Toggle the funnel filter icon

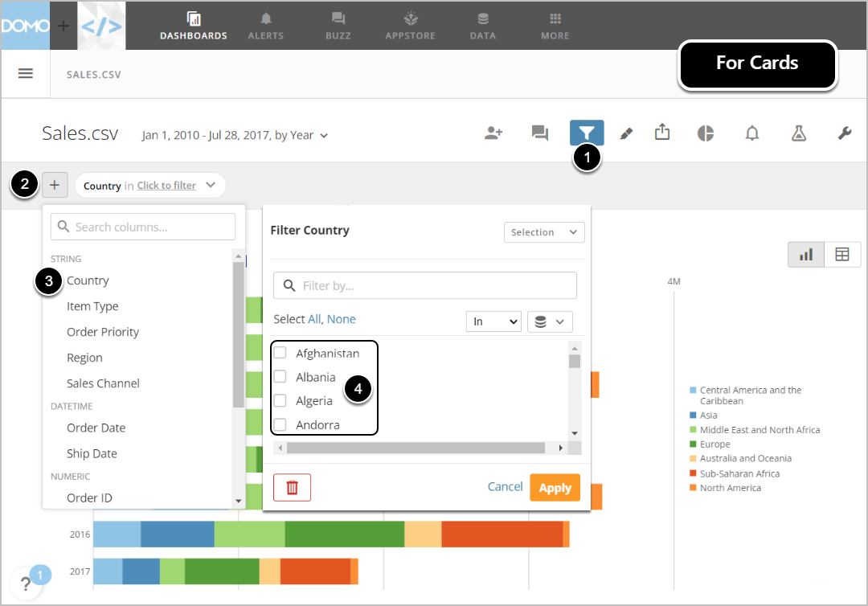(x=587, y=133)
